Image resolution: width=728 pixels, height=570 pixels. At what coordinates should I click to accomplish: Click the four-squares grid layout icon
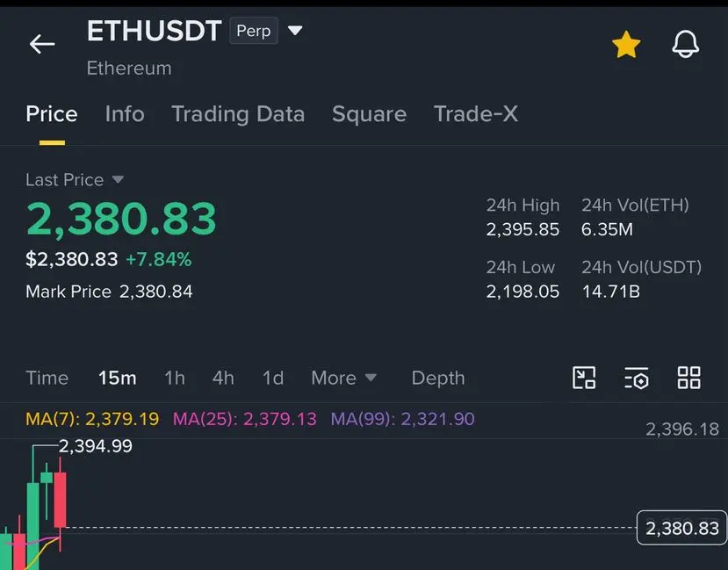coord(689,378)
